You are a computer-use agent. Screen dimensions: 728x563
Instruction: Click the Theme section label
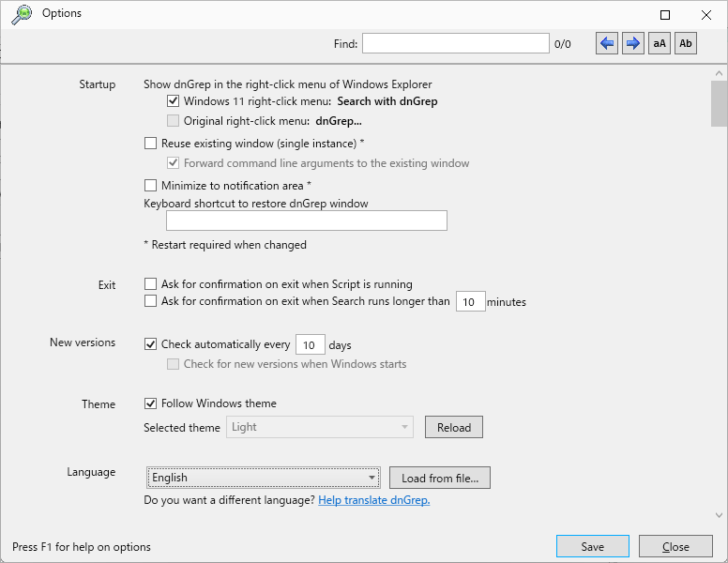[99, 404]
